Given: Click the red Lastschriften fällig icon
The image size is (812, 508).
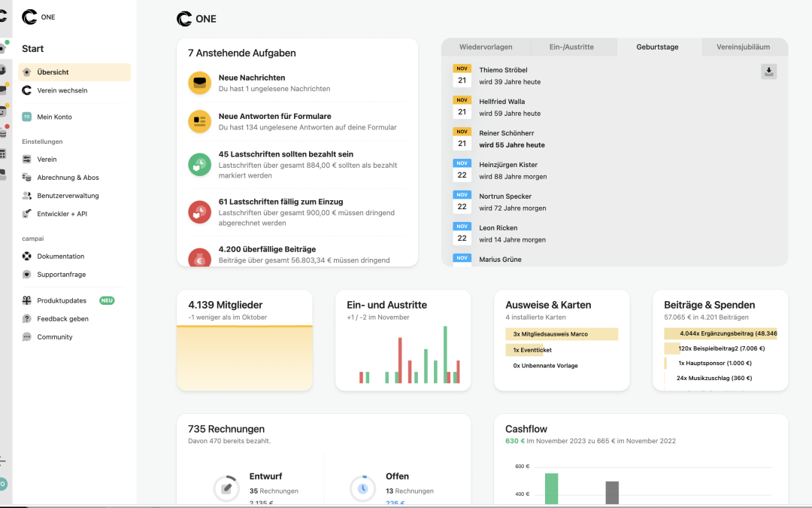Looking at the screenshot, I should tap(199, 212).
